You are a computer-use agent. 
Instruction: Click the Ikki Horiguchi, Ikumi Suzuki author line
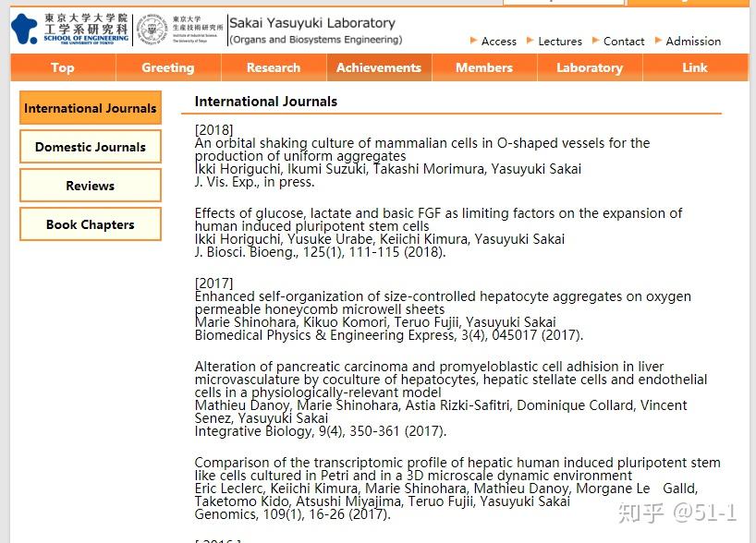point(387,169)
